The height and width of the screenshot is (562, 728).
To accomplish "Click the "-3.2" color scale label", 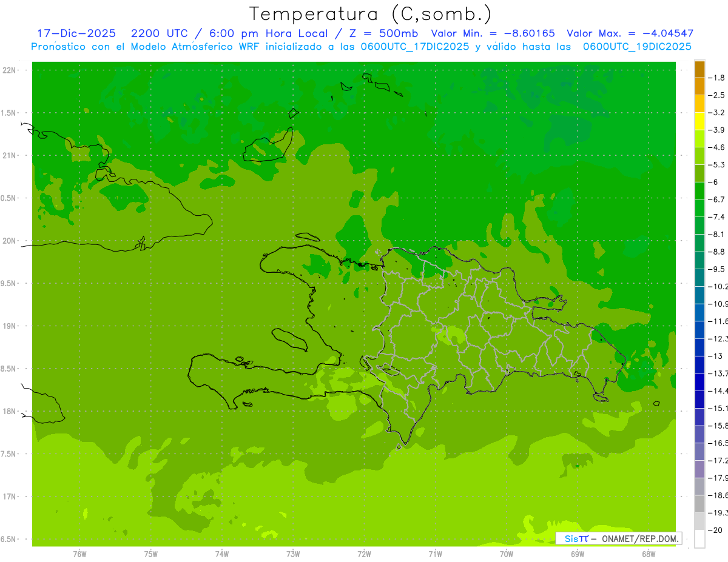I will [x=716, y=113].
